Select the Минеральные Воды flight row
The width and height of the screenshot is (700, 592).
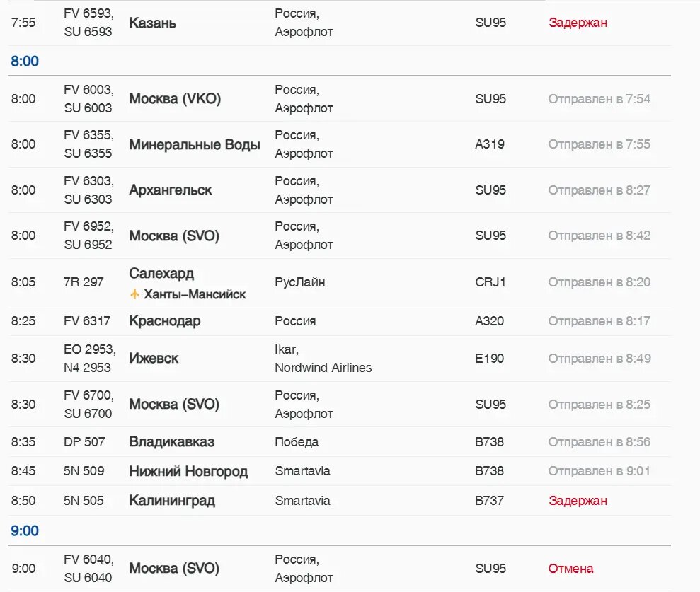click(x=195, y=145)
